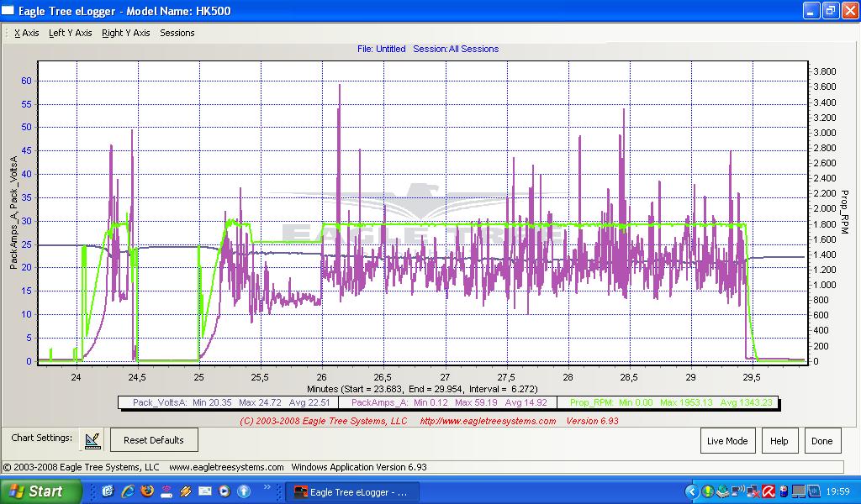Open Firefox from the Quick Launch bar
861x504 pixels.
click(x=147, y=491)
